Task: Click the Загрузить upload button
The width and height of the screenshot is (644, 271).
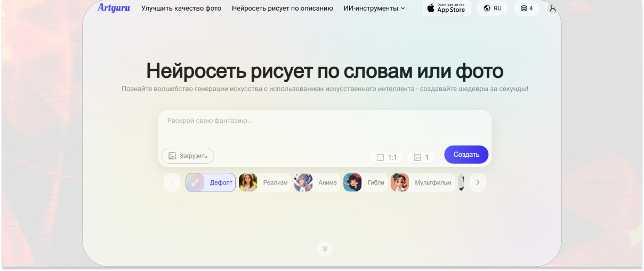Action: pyautogui.click(x=188, y=156)
